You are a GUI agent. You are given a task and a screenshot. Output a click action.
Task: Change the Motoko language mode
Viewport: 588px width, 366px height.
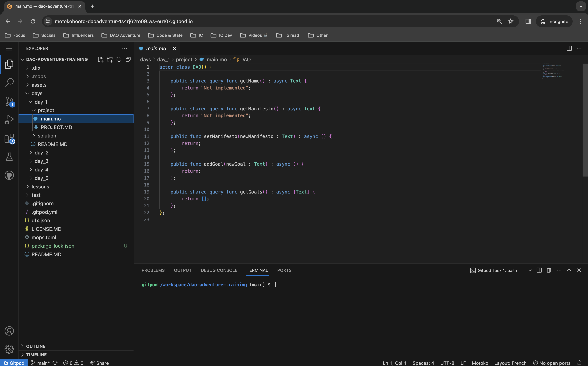480,363
